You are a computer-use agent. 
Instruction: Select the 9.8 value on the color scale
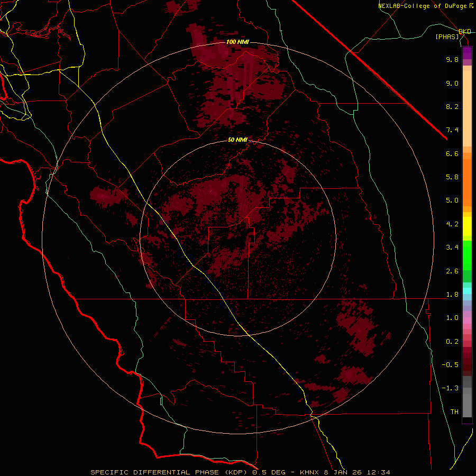point(452,59)
